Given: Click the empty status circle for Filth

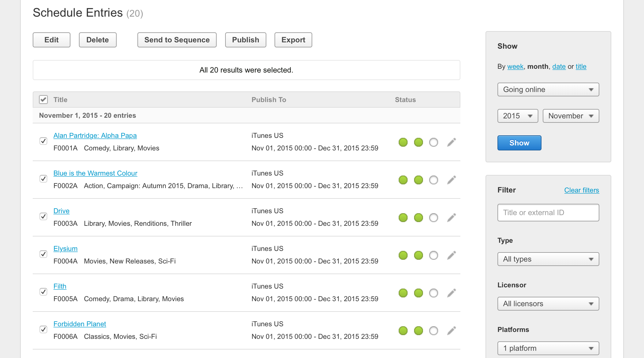Looking at the screenshot, I should coord(434,293).
